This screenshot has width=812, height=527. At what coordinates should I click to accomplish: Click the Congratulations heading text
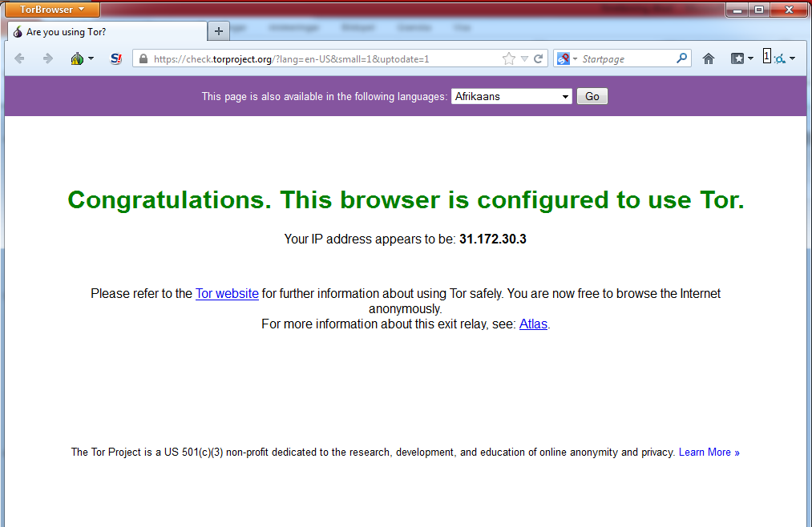(x=406, y=199)
